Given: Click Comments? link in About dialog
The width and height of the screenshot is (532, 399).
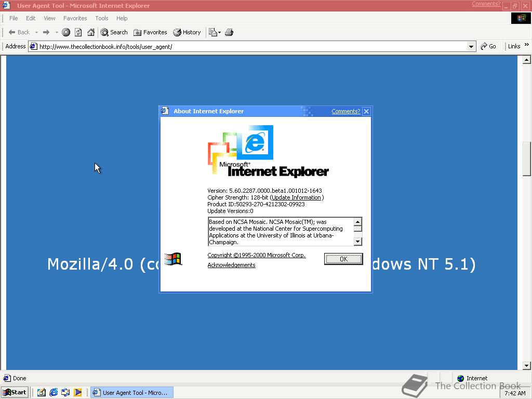Looking at the screenshot, I should tap(345, 111).
